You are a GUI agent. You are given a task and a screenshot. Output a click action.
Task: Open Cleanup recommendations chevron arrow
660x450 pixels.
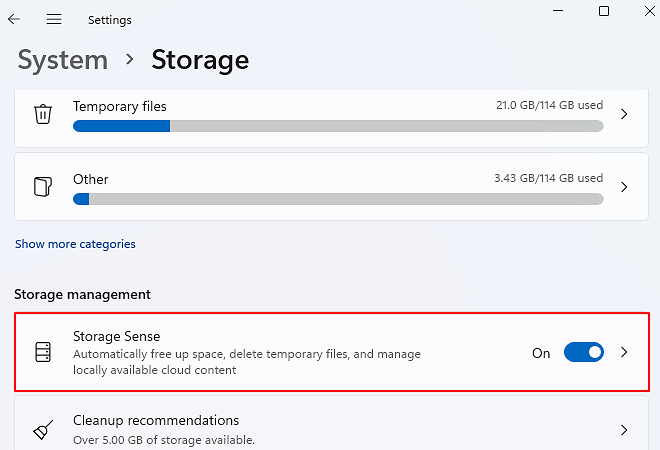[x=624, y=430]
